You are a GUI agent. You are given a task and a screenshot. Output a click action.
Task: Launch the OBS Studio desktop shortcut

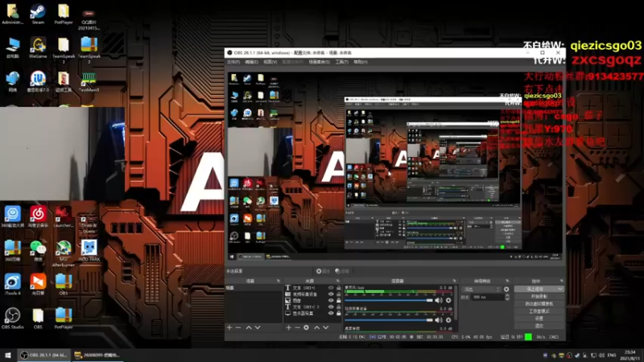click(x=12, y=318)
